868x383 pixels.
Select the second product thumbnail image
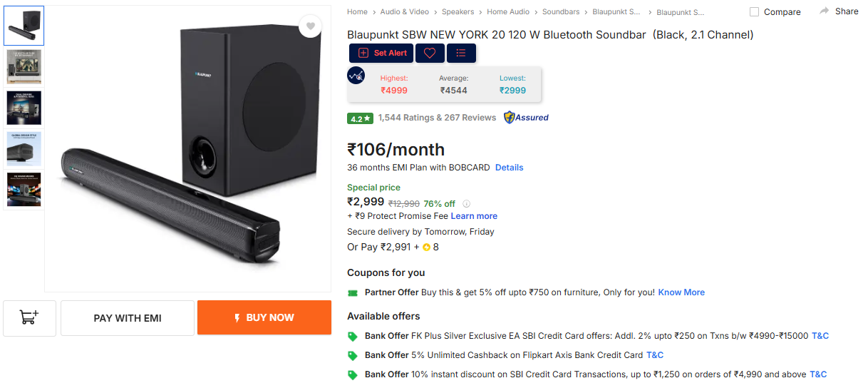coord(24,67)
